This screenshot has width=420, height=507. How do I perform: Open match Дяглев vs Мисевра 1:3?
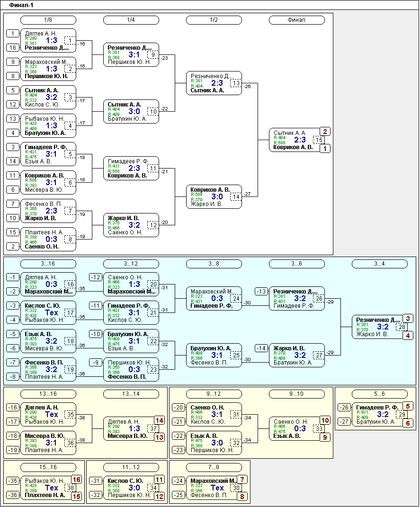coord(131,429)
